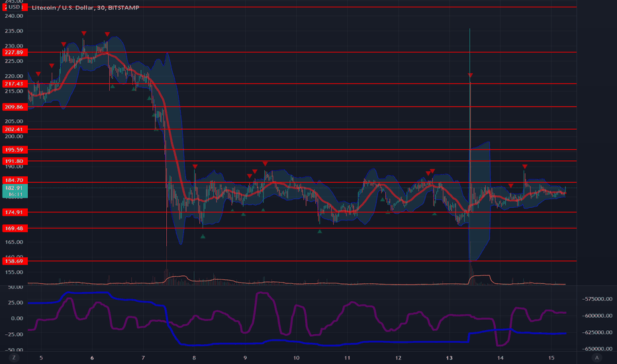Select the 217.43 price level label

[15, 84]
